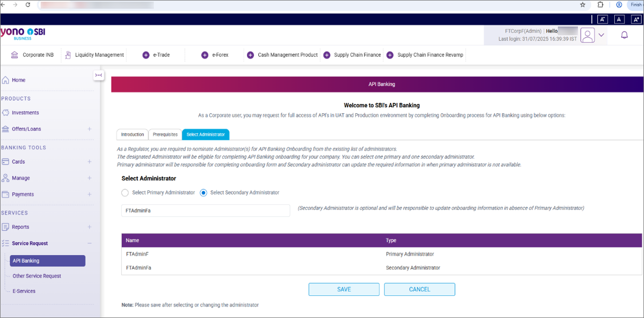Click plus icon beside e-Trade
This screenshot has height=318, width=644.
(x=146, y=55)
